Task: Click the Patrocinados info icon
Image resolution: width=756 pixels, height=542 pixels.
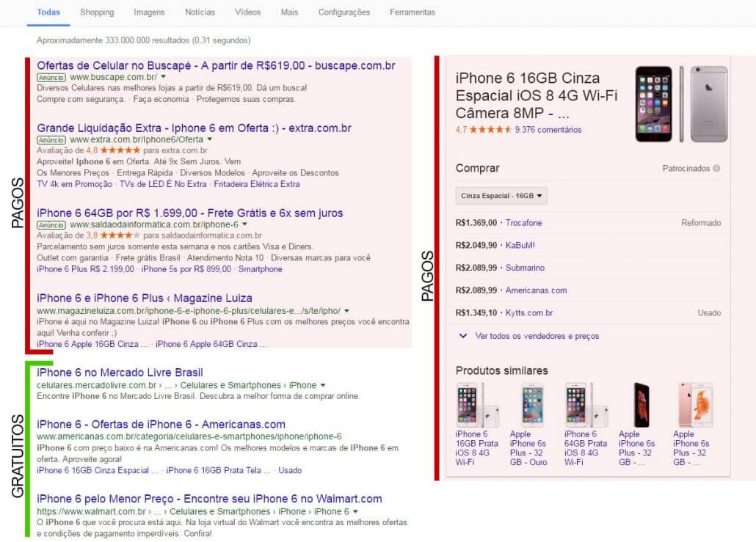Action: [x=716, y=168]
